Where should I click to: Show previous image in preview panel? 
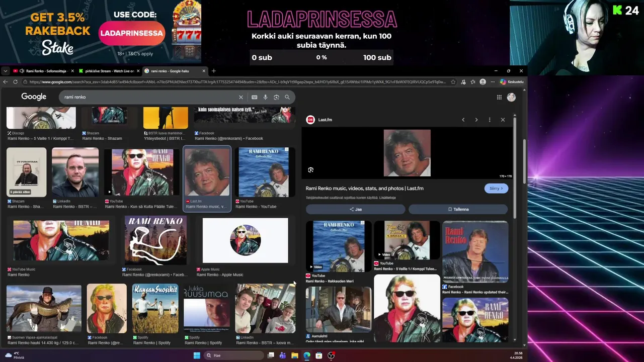(463, 120)
